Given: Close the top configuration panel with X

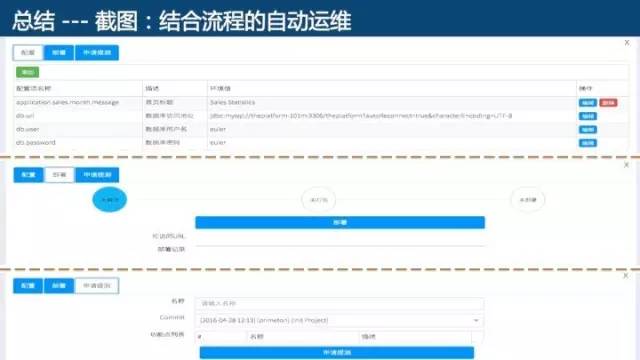Looking at the screenshot, I should click(x=627, y=42).
